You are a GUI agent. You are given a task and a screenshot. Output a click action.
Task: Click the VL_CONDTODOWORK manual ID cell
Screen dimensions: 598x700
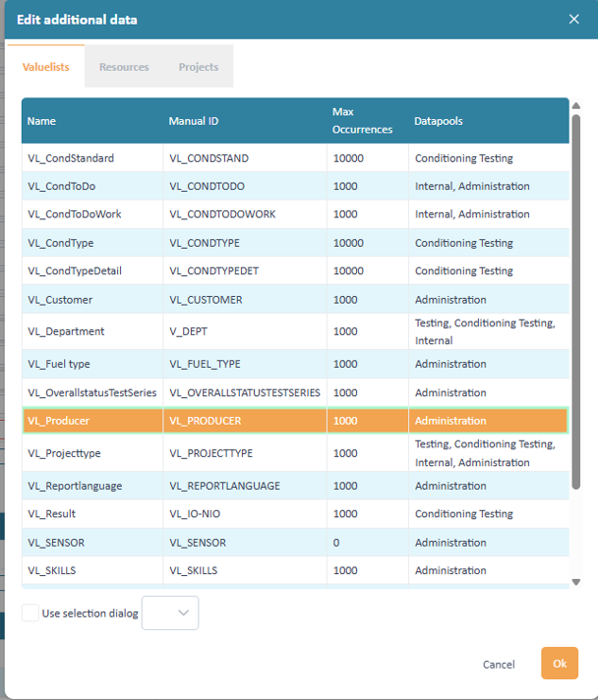(245, 214)
